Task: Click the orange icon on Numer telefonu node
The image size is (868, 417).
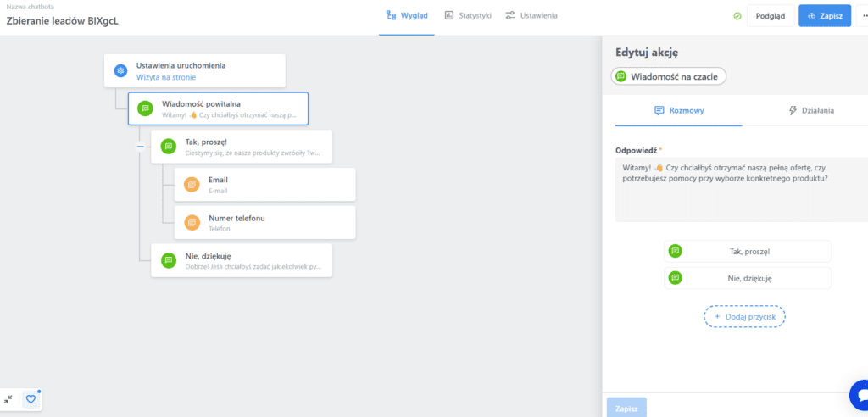Action: point(192,223)
